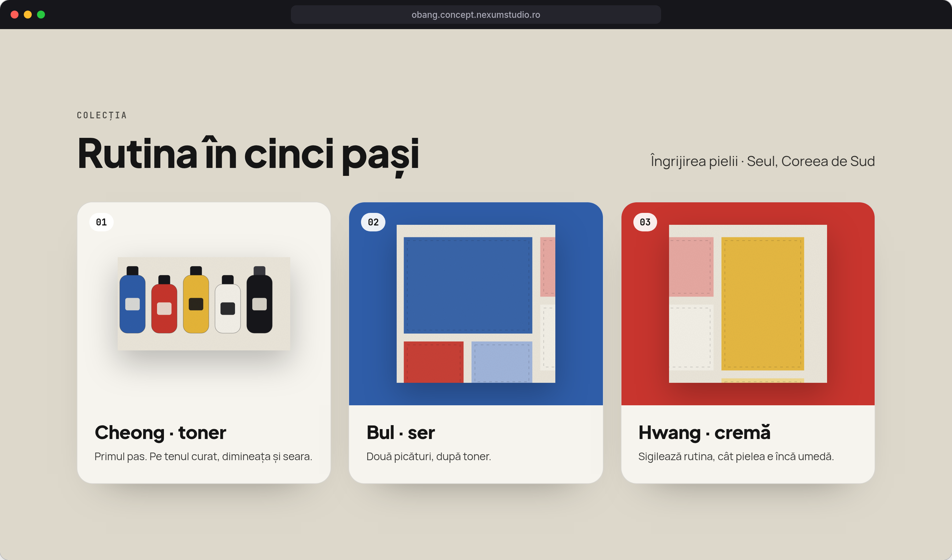The height and width of the screenshot is (560, 952).
Task: Open the Hwang · cremă card title
Action: click(704, 432)
